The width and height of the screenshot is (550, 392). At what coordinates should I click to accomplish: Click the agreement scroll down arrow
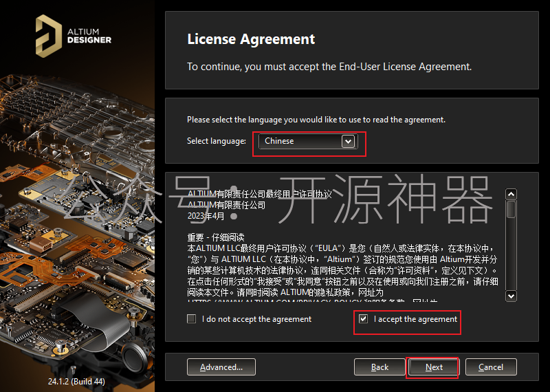(511, 296)
